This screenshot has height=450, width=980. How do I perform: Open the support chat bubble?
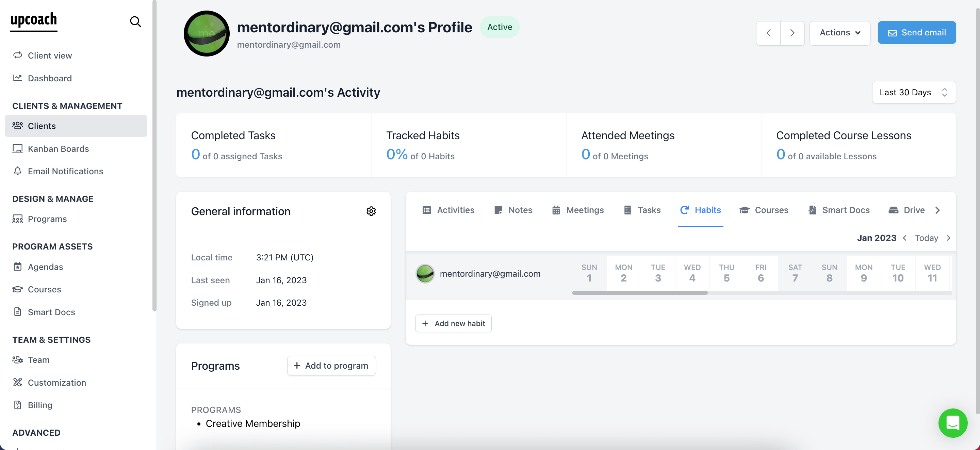point(953,423)
